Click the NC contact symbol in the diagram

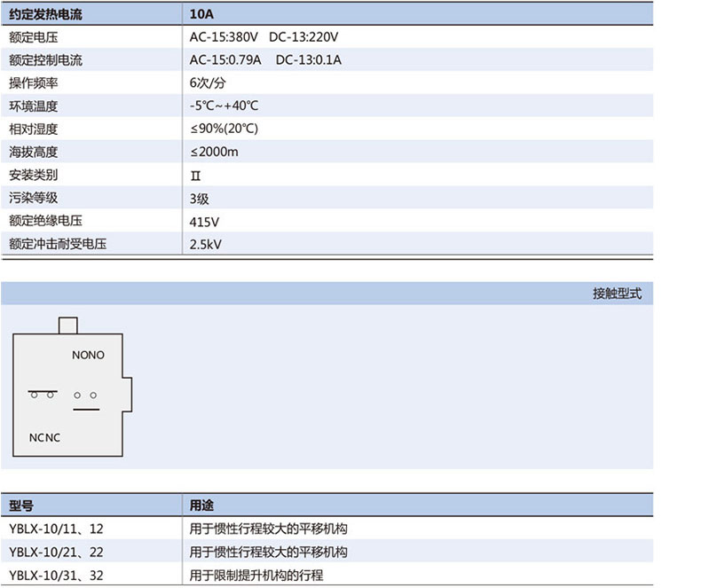point(41,393)
